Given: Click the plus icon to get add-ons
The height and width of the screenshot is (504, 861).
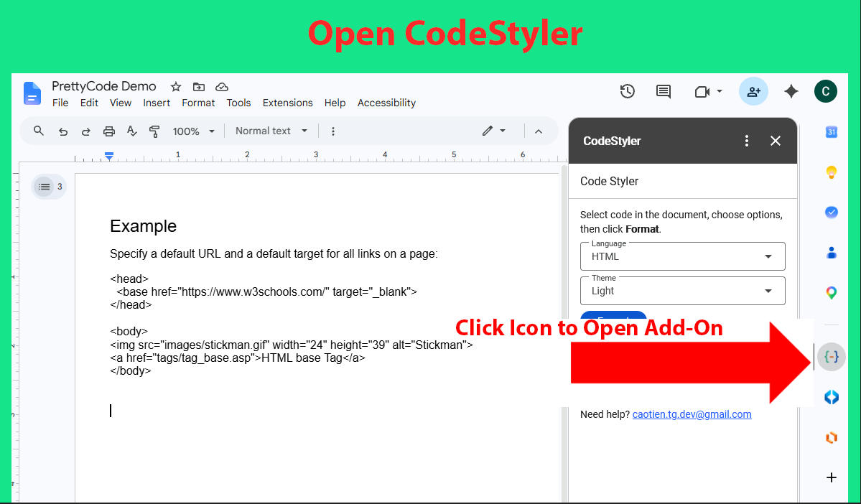Looking at the screenshot, I should tap(832, 477).
